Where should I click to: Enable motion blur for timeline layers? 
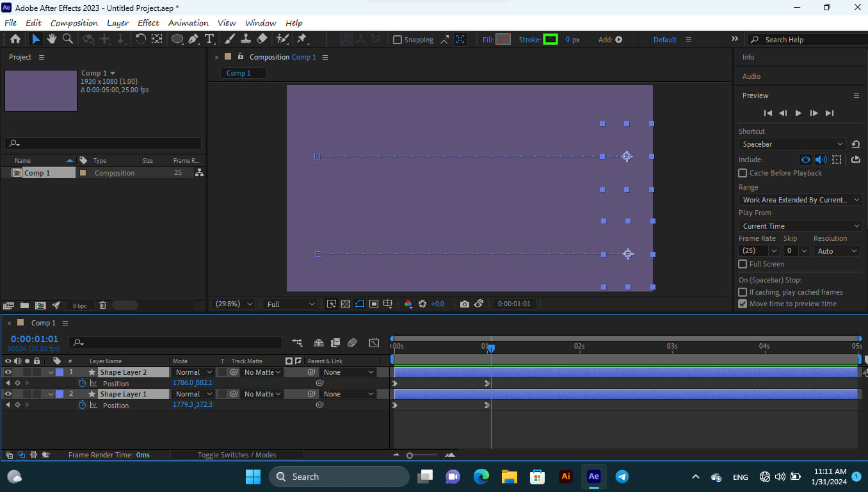[x=352, y=343]
